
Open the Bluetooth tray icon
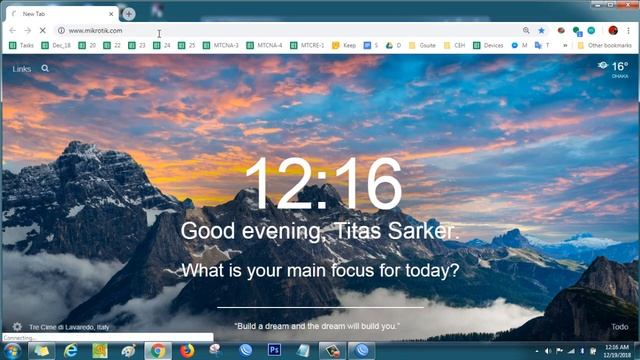click(x=582, y=351)
